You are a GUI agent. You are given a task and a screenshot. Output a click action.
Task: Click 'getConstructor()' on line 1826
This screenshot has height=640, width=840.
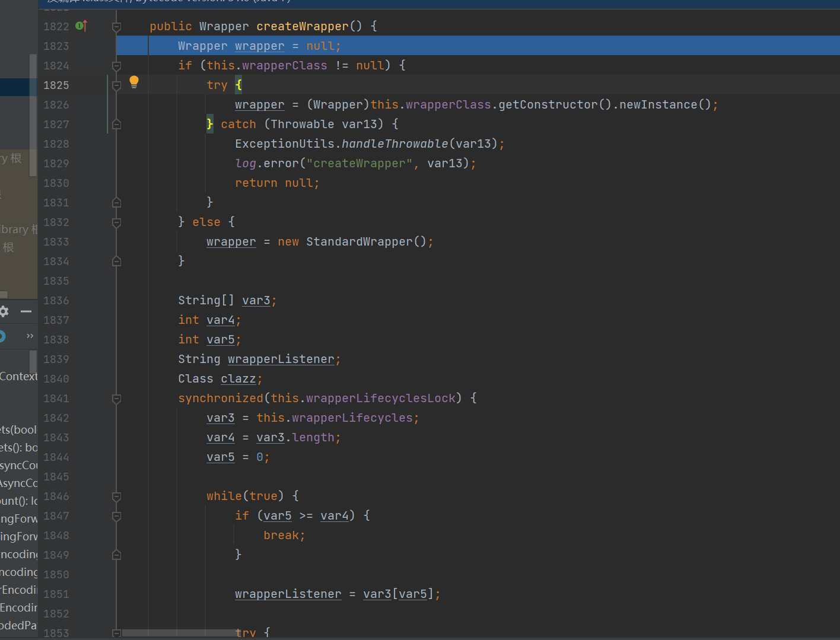pyautogui.click(x=555, y=104)
